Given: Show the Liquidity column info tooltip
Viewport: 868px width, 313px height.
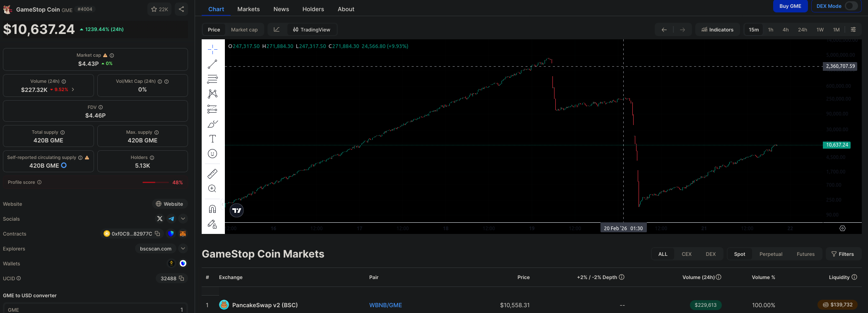Looking at the screenshot, I should 854,277.
